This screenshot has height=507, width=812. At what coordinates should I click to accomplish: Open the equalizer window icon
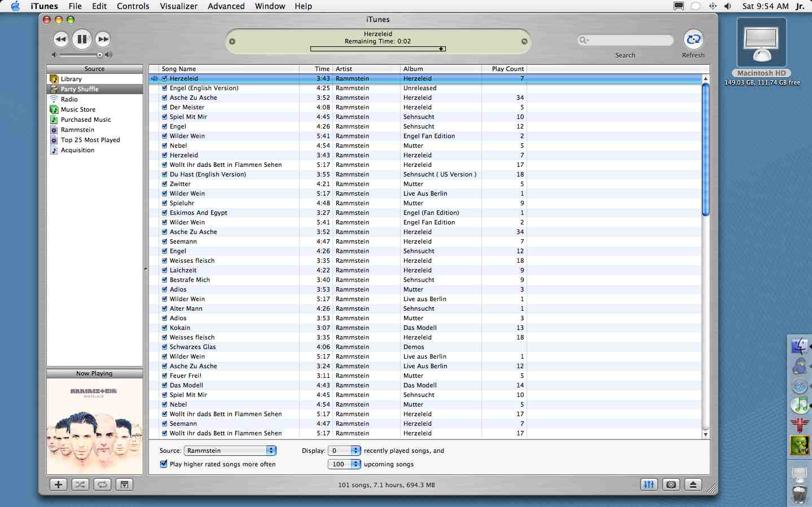pos(649,484)
